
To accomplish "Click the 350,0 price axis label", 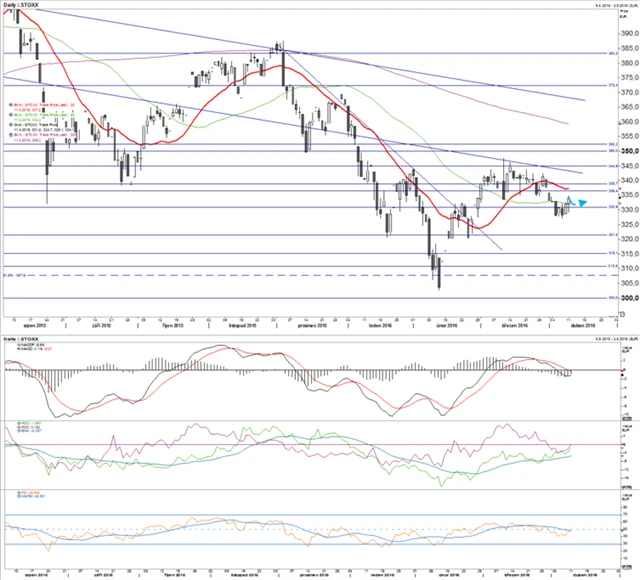I will (x=629, y=151).
